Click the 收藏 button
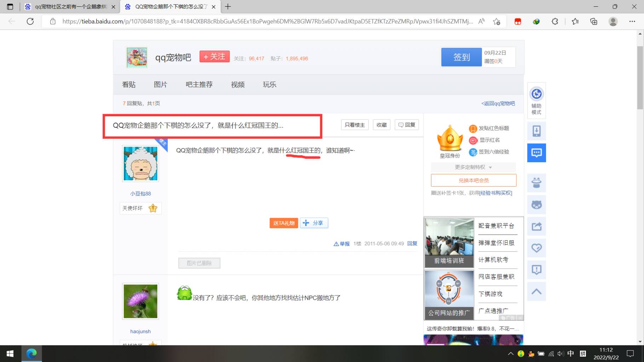Screen dimensions: 644x362 point(381,125)
